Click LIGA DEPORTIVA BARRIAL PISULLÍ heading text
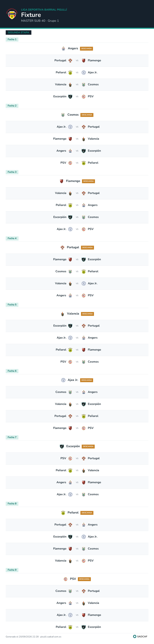 (x=44, y=9)
